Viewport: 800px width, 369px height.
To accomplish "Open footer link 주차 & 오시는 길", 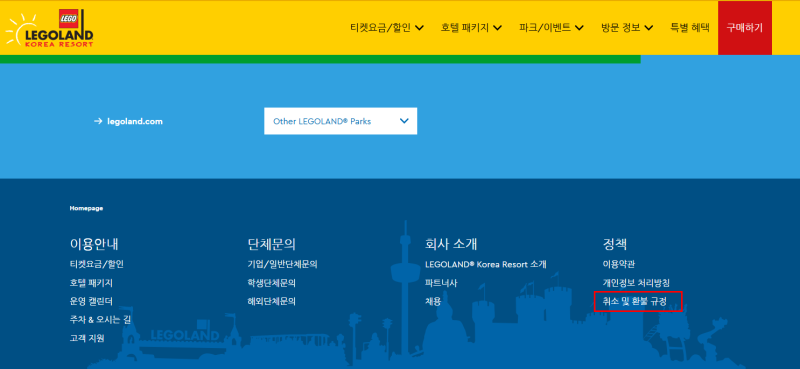I will 101,319.
